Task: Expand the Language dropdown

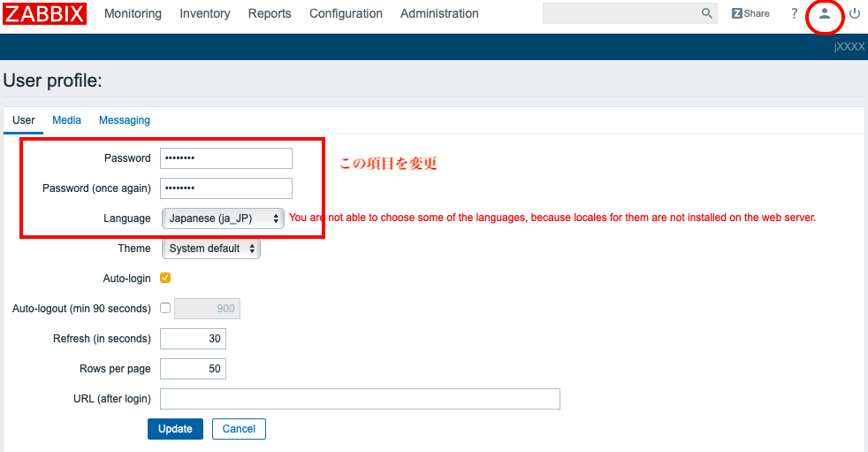Action: [223, 218]
